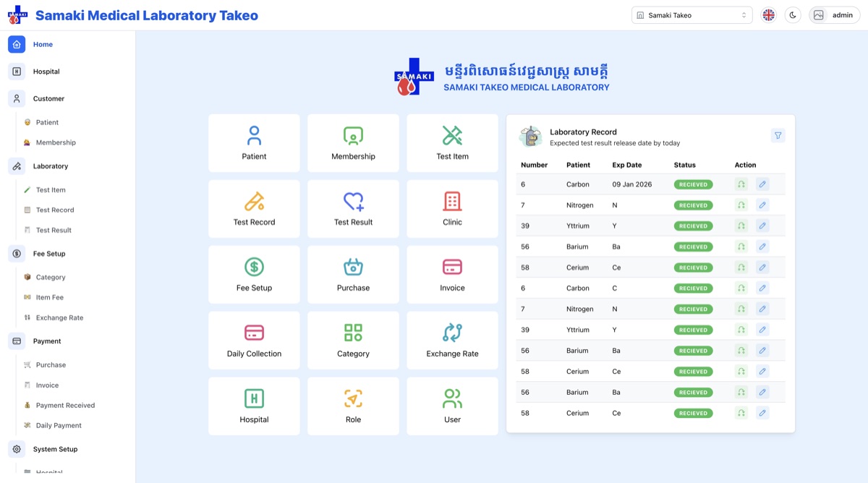Click the Exp Date column header
This screenshot has height=483, width=868.
point(627,165)
